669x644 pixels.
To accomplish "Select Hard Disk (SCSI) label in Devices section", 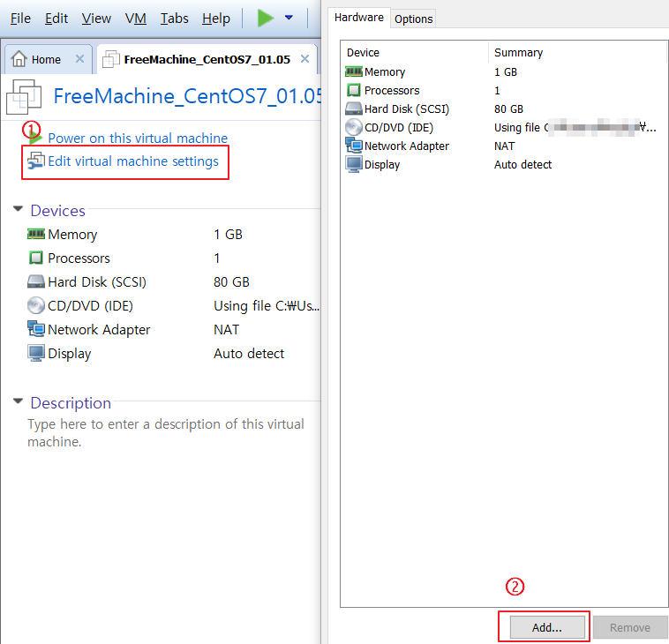I will 97,282.
